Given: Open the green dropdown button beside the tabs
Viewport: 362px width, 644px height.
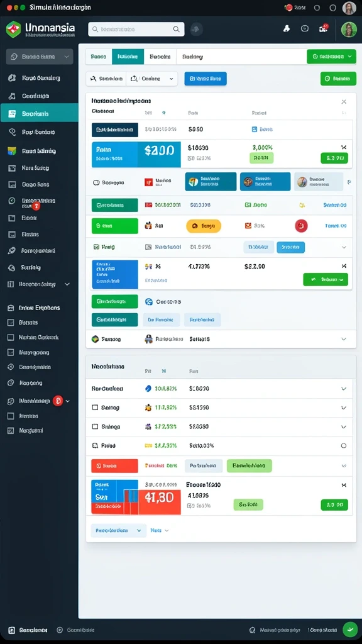Looking at the screenshot, I should click(x=331, y=56).
